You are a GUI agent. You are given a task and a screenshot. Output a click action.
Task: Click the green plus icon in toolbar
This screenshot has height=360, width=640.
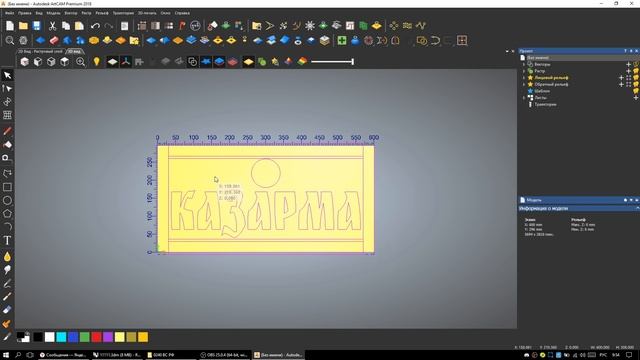pos(342,40)
